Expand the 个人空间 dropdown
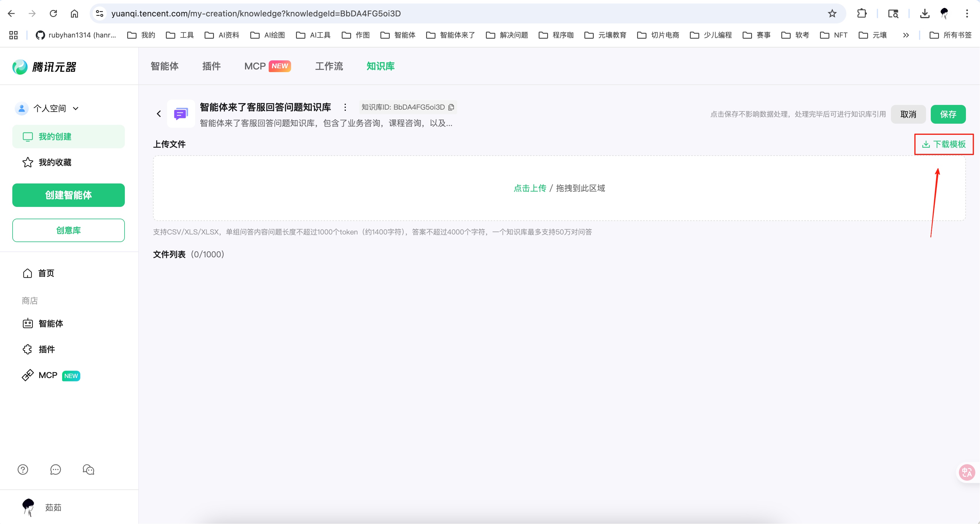Image resolution: width=980 pixels, height=524 pixels. pyautogui.click(x=76, y=108)
